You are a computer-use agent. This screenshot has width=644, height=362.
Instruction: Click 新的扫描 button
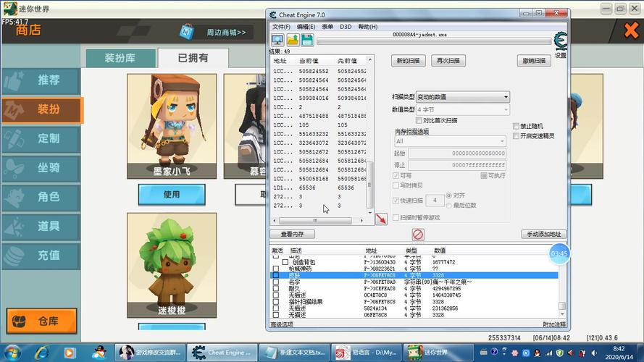point(408,61)
